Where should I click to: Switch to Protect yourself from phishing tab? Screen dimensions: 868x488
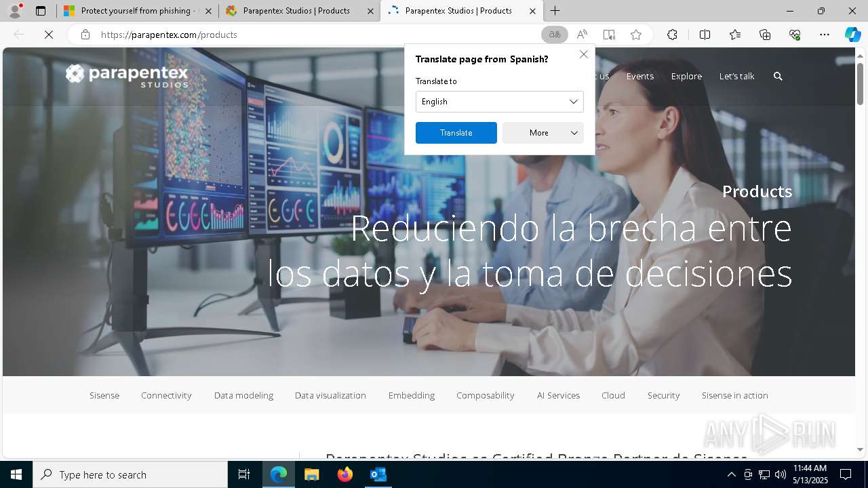click(x=138, y=11)
